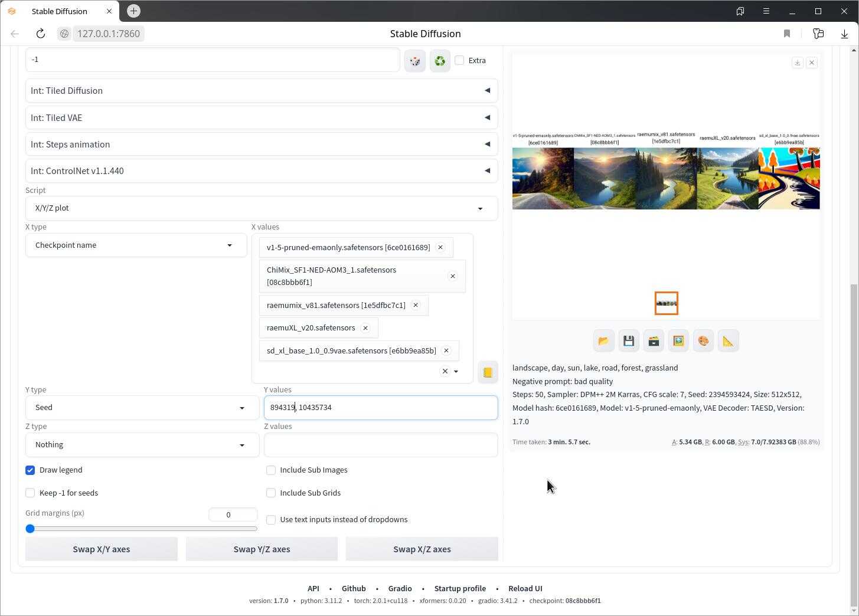Viewport: 859px width, 616px height.
Task: Click the sd_xl_base output image in the grid
Action: tap(789, 179)
